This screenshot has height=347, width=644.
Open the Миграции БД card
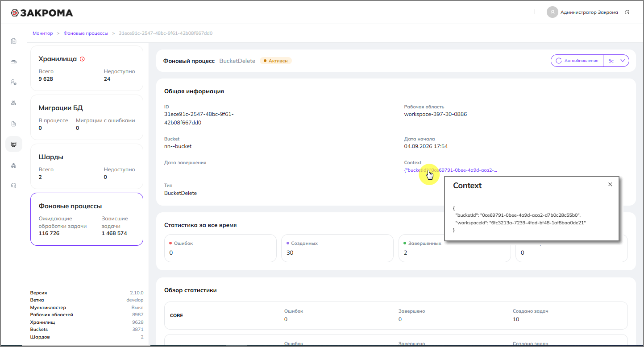87,117
